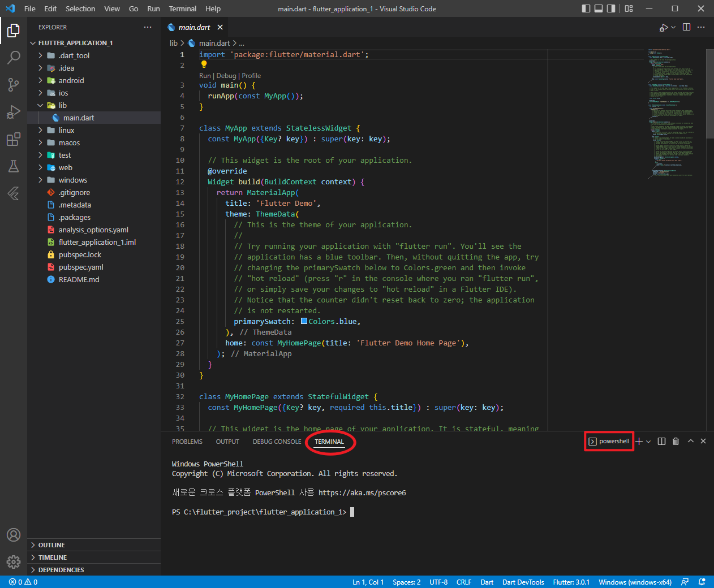
Task: Click the feedback icon in status bar
Action: [685, 582]
